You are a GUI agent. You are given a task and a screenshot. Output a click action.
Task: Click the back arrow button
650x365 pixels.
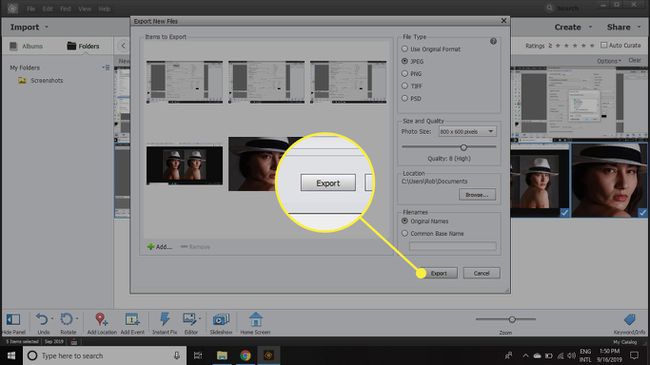(123, 46)
